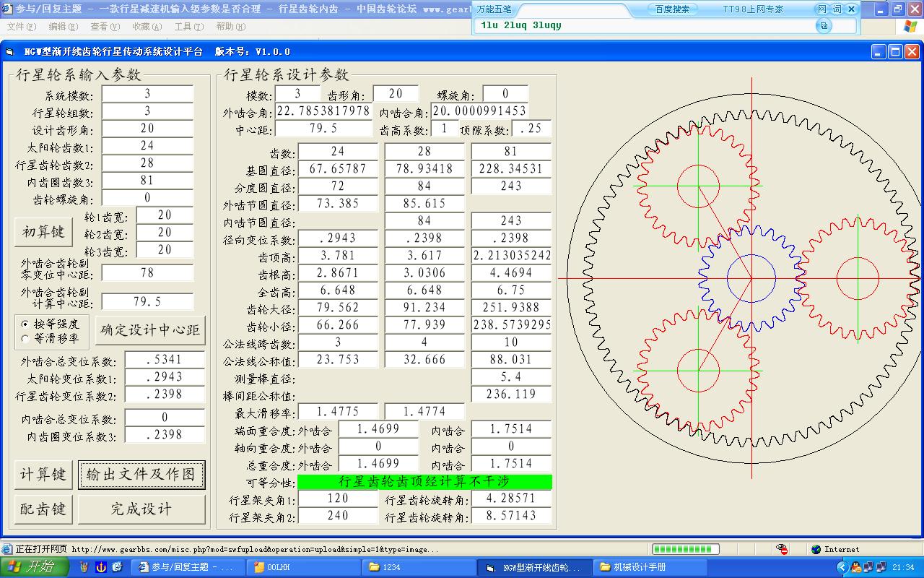Click the 开始 Start button
924x578 pixels.
pyautogui.click(x=35, y=567)
